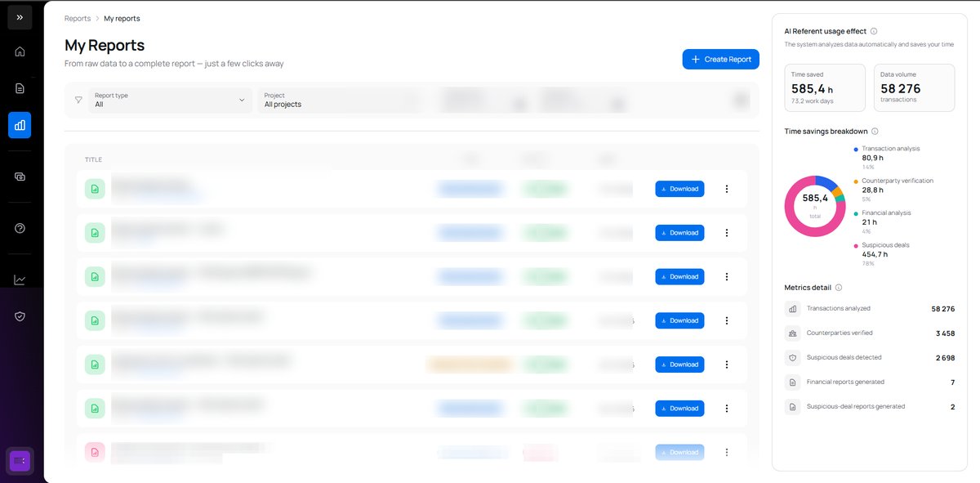Viewport: 980px width, 483px height.
Task: Click the info icon next to Time savings breakdown
Action: click(x=875, y=131)
